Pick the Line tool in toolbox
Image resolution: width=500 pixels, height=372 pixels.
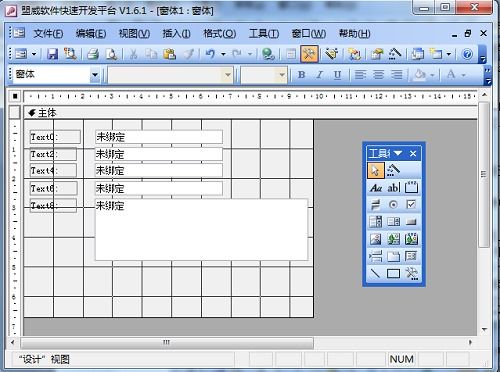click(376, 274)
